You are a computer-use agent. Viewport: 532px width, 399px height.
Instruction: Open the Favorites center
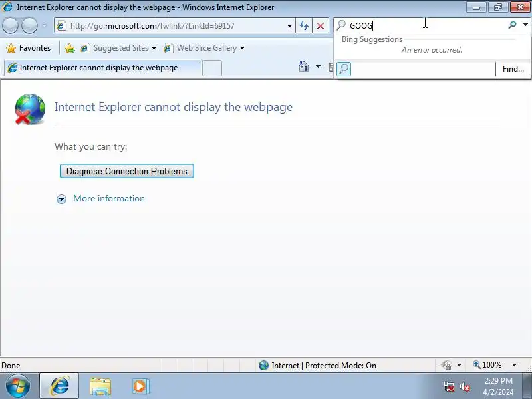[x=28, y=48]
